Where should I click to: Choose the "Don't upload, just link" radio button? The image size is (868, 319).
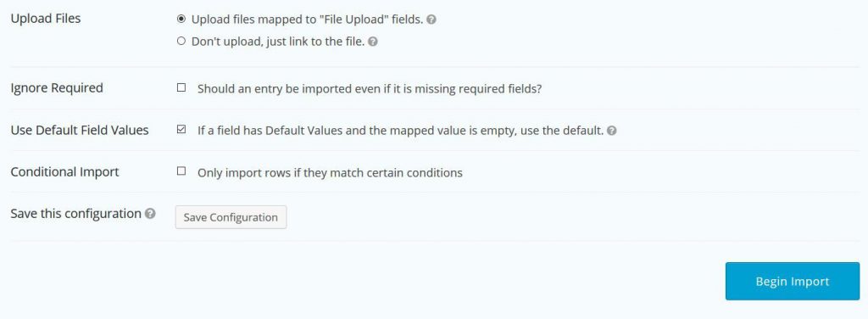[181, 41]
